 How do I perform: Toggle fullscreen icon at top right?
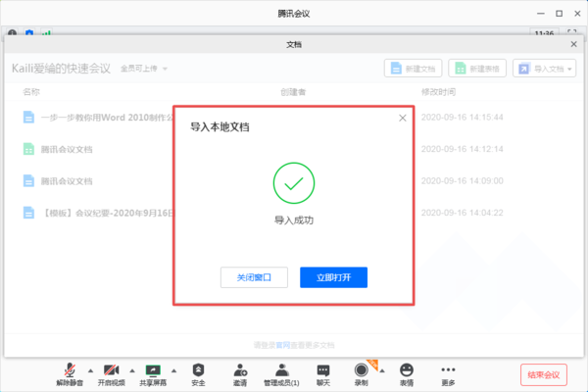click(572, 33)
